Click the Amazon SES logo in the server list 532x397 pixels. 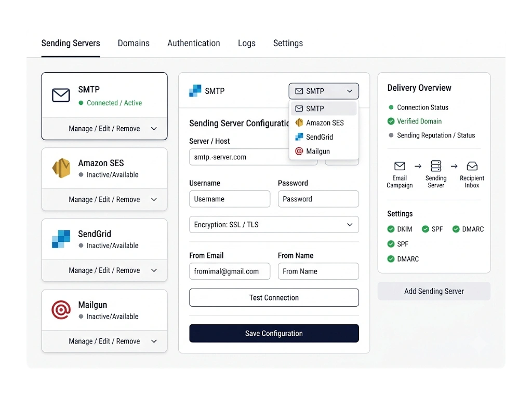(61, 168)
